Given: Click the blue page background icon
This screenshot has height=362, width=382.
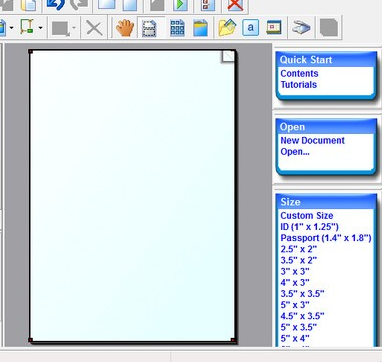Looking at the screenshot, I should (200, 28).
